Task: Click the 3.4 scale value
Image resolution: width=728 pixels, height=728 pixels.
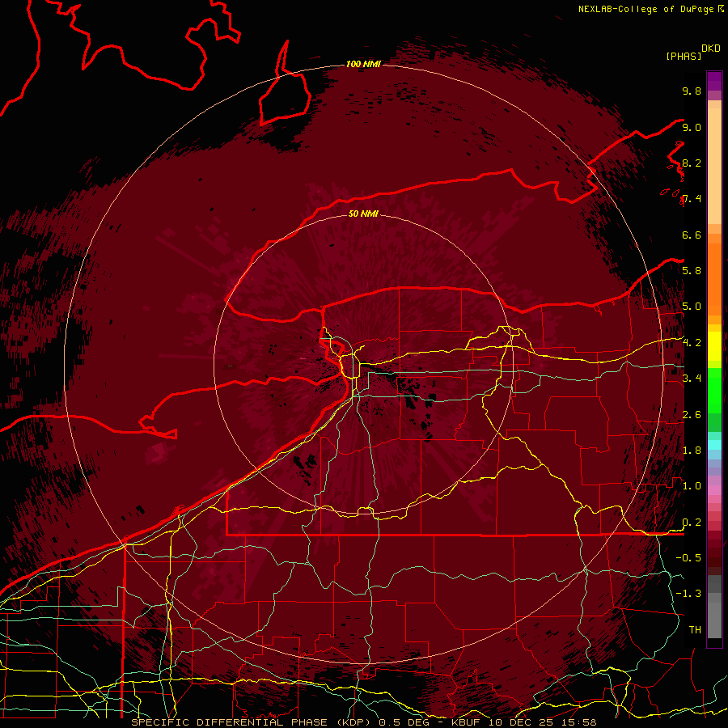Action: coord(692,379)
